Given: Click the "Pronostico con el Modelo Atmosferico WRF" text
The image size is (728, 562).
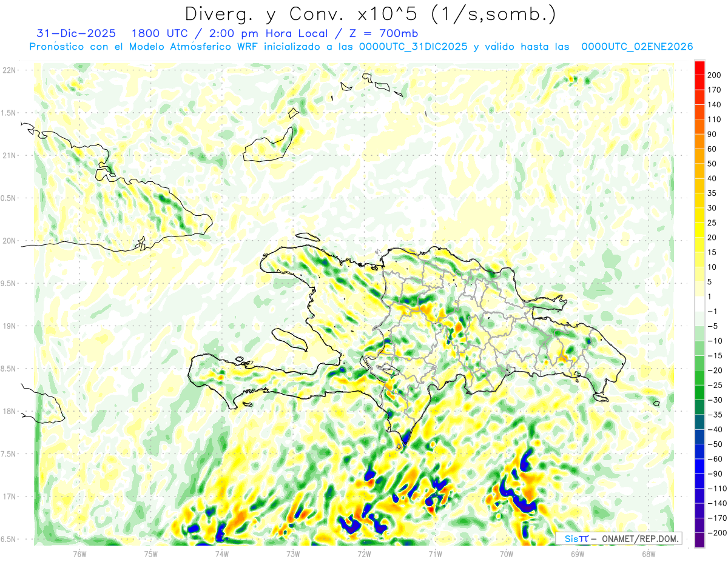Looking at the screenshot, I should tap(144, 47).
